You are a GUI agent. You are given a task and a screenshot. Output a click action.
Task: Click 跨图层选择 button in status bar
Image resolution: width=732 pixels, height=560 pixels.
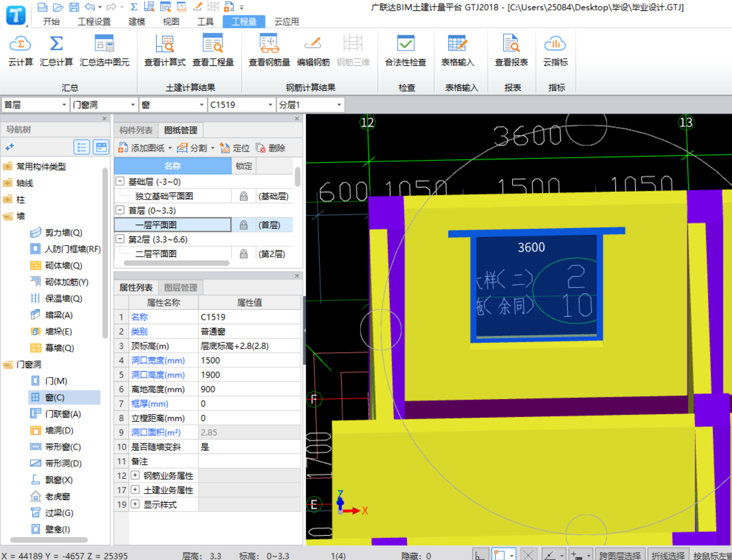[x=620, y=555]
